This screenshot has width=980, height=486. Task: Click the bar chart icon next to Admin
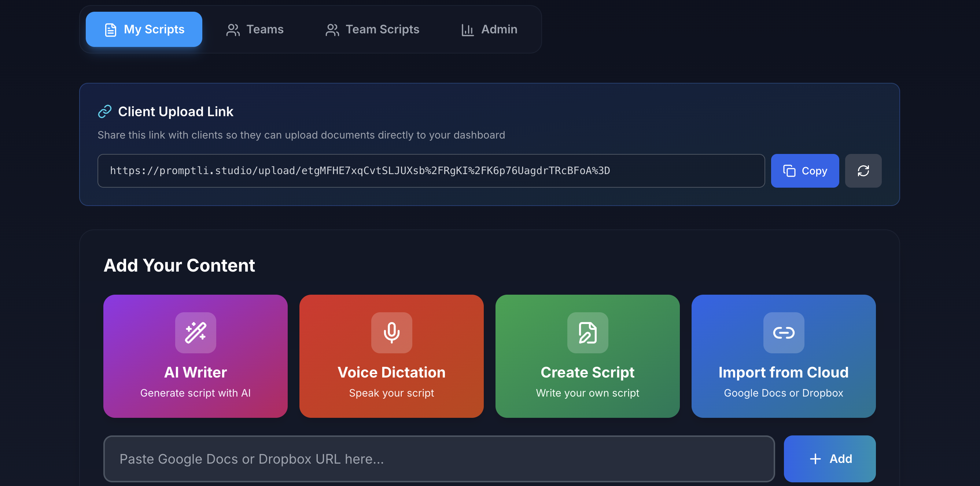467,30
